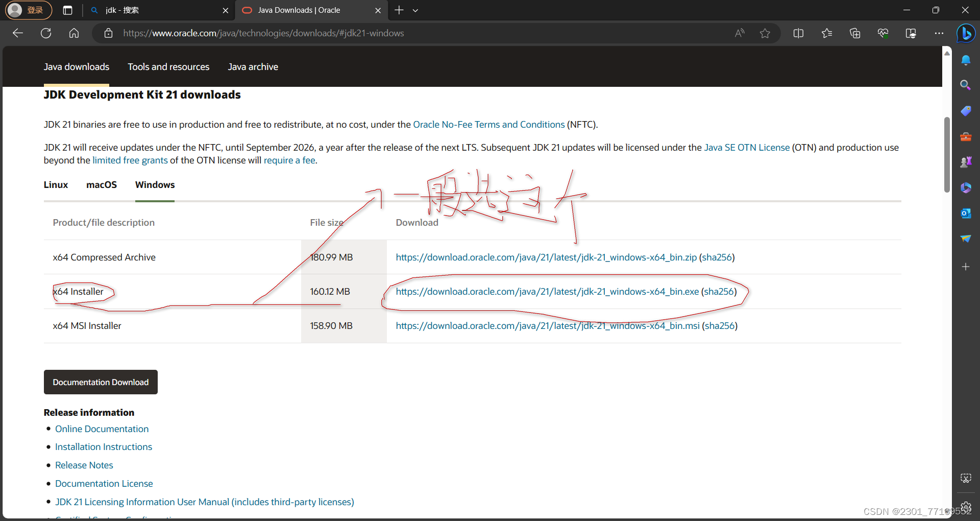Image resolution: width=980 pixels, height=521 pixels.
Task: Open a new browser tab
Action: click(x=399, y=10)
